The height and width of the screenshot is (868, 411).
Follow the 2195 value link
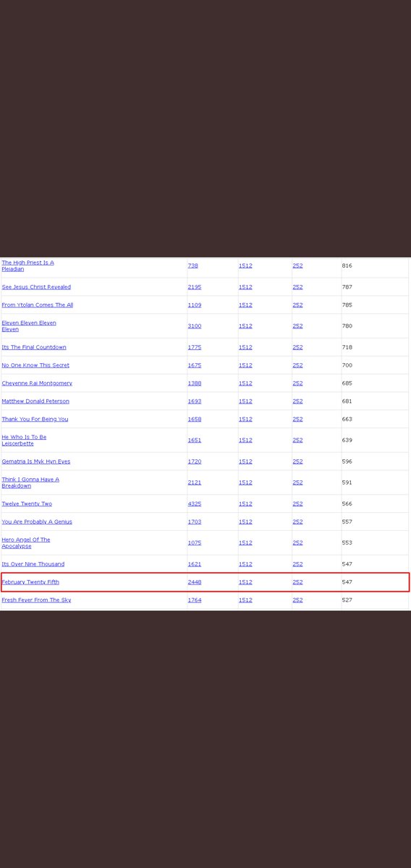point(195,287)
